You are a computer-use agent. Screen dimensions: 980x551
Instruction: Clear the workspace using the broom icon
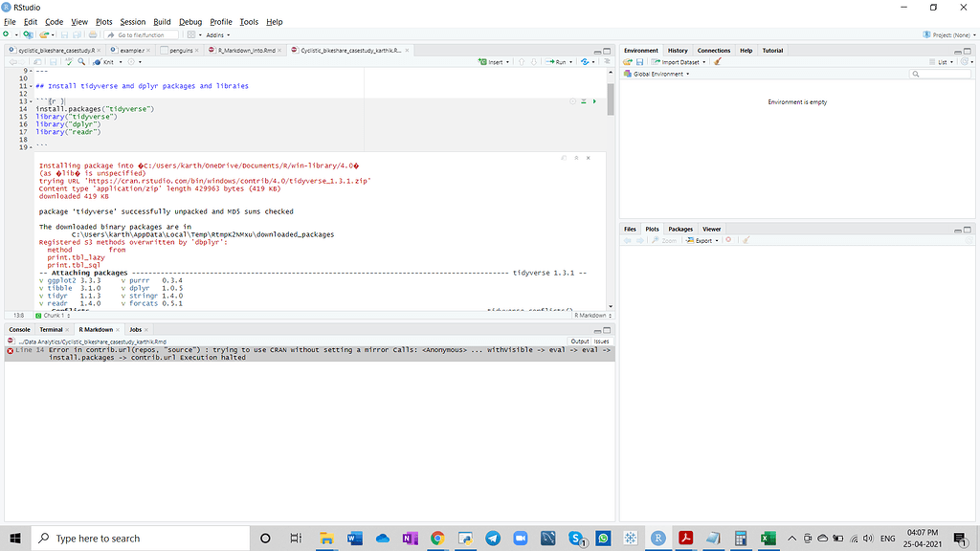717,61
